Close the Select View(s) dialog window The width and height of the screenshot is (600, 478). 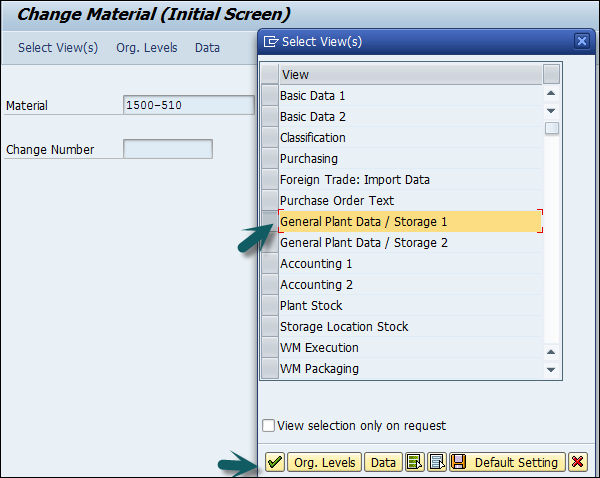pos(581,41)
